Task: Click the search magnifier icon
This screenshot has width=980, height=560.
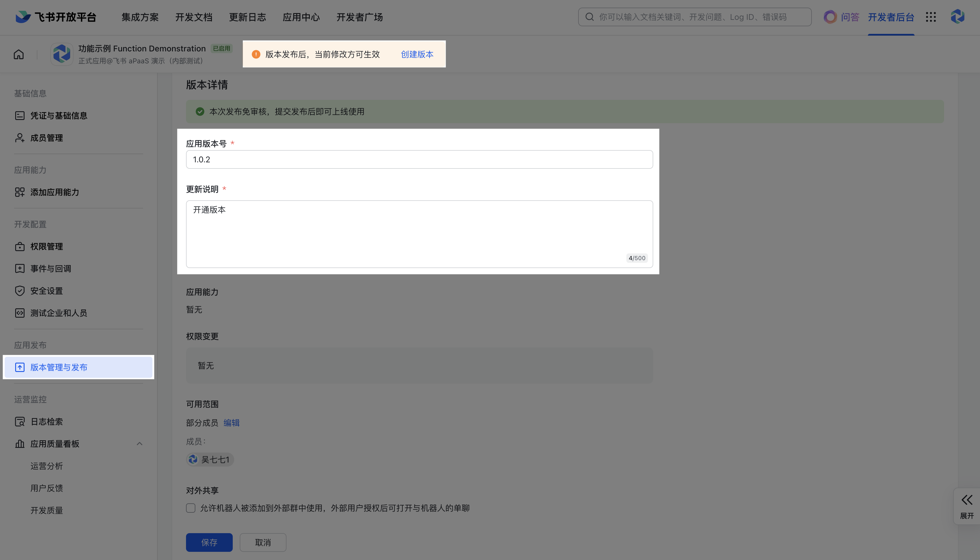Action: [590, 17]
